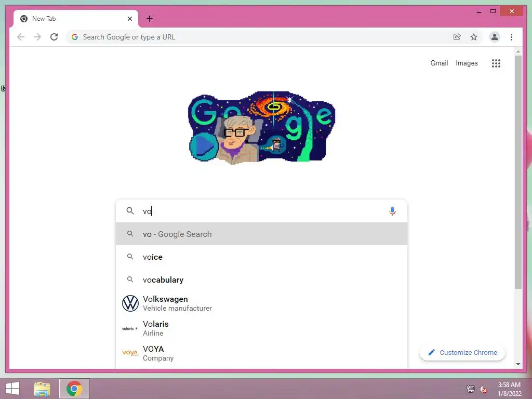
Task: Open the Chrome three-dot menu
Action: pyautogui.click(x=511, y=37)
